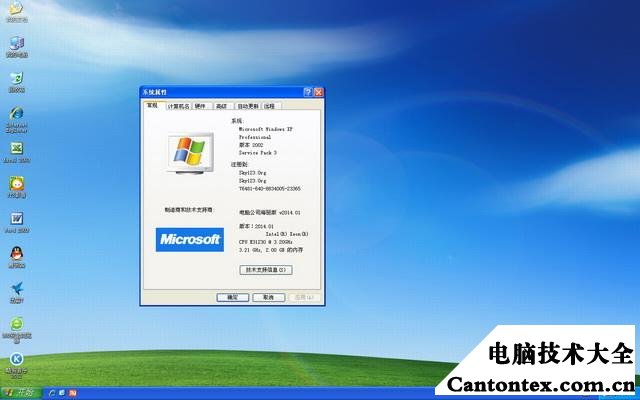Click the orange quick launch icon on taskbar
The height and width of the screenshot is (400, 640).
(73, 393)
